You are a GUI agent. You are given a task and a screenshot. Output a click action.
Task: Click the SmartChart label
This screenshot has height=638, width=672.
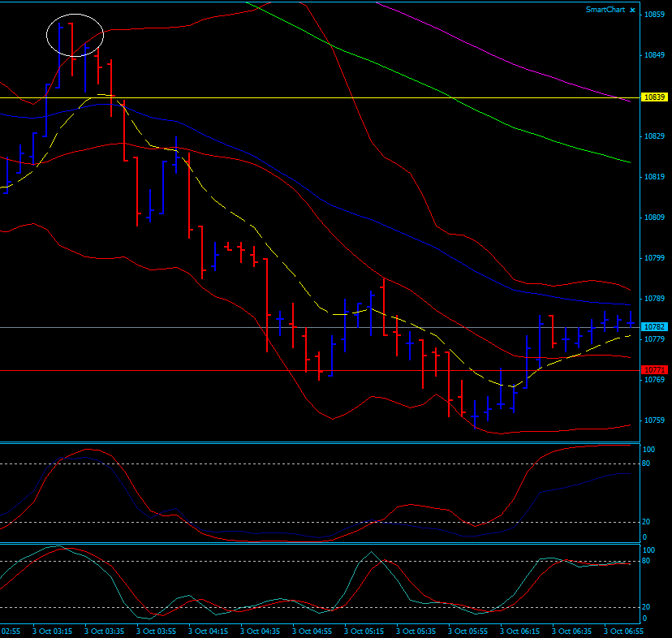[x=605, y=10]
